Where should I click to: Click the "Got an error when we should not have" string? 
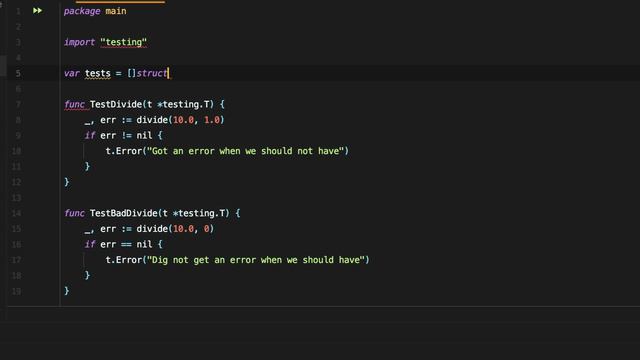(245, 151)
